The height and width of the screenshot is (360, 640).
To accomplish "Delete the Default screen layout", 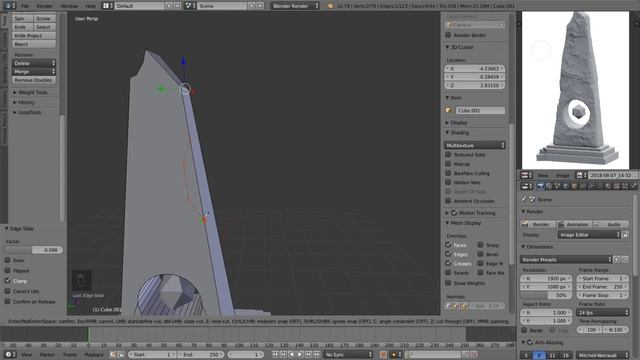I will [178, 6].
